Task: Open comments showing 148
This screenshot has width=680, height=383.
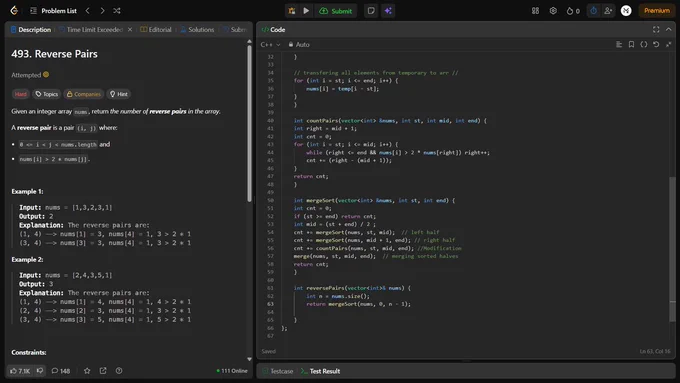Action: pyautogui.click(x=61, y=371)
